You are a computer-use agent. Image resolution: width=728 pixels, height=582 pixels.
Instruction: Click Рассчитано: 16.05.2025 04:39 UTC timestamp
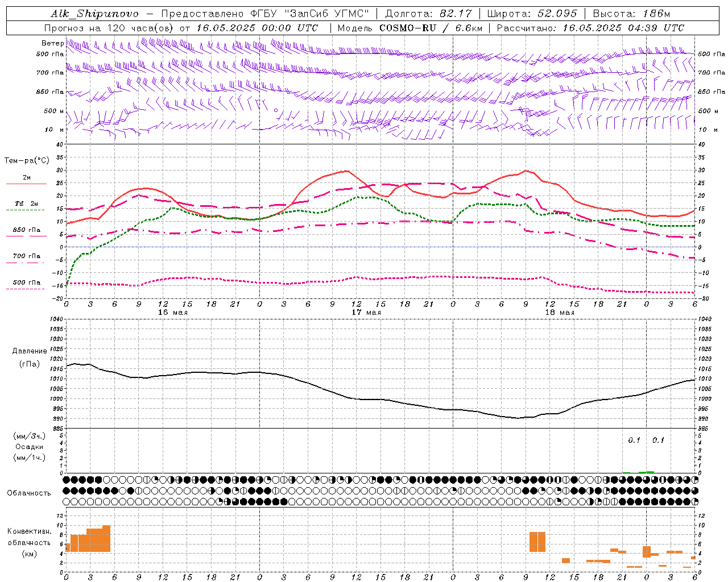[590, 28]
